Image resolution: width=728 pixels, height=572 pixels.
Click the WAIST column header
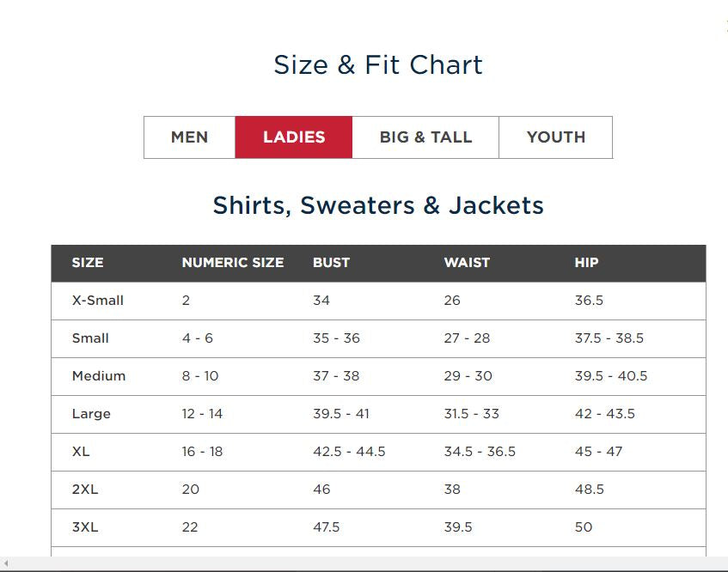(467, 263)
